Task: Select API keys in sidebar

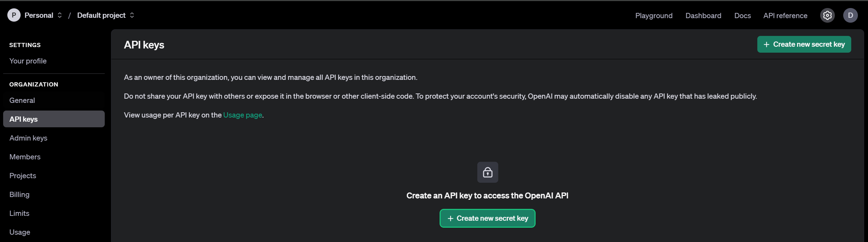Action: 54,119
